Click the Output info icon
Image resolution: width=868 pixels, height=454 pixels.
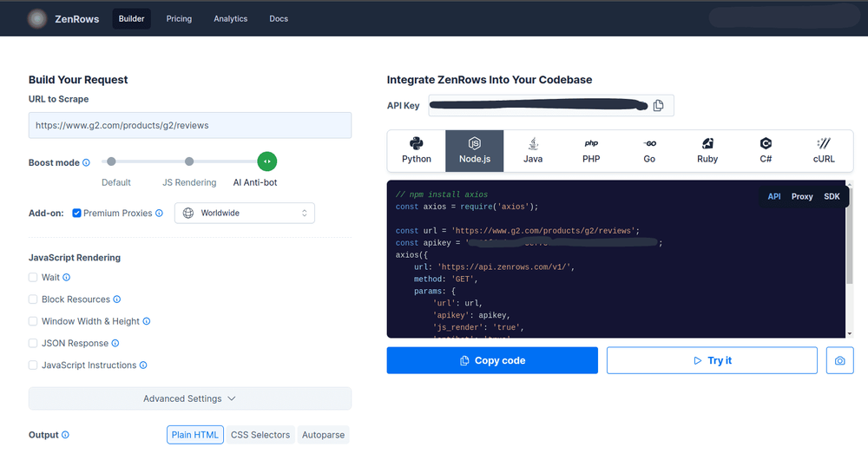click(x=65, y=435)
